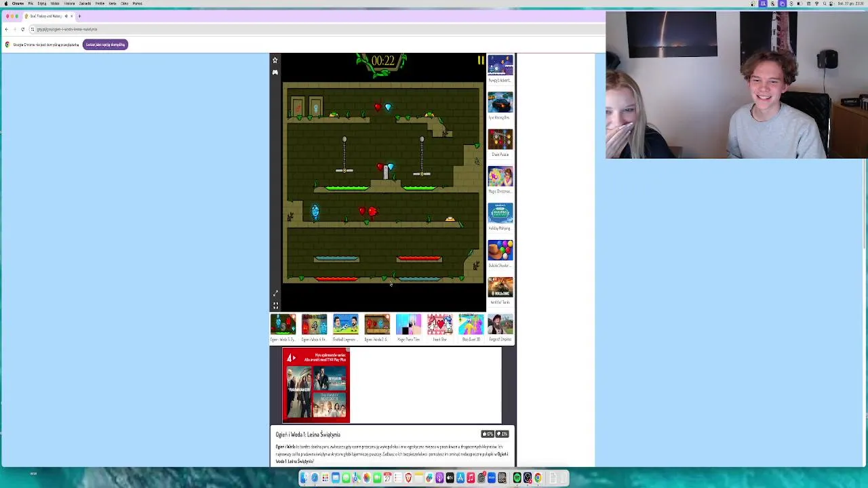The width and height of the screenshot is (868, 488).
Task: Open the Bubble Shooter sidebar game
Action: 500,251
